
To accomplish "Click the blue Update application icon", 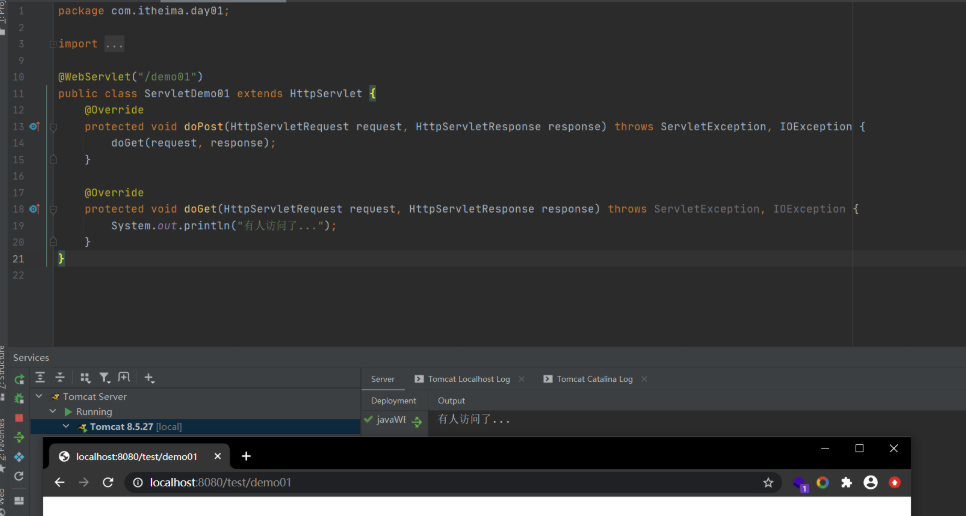I will (x=19, y=457).
